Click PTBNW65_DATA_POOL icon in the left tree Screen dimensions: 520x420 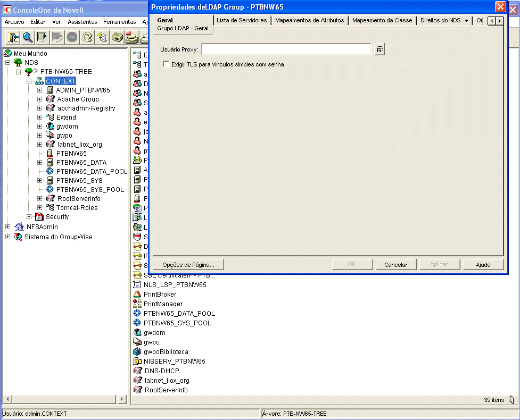point(49,171)
